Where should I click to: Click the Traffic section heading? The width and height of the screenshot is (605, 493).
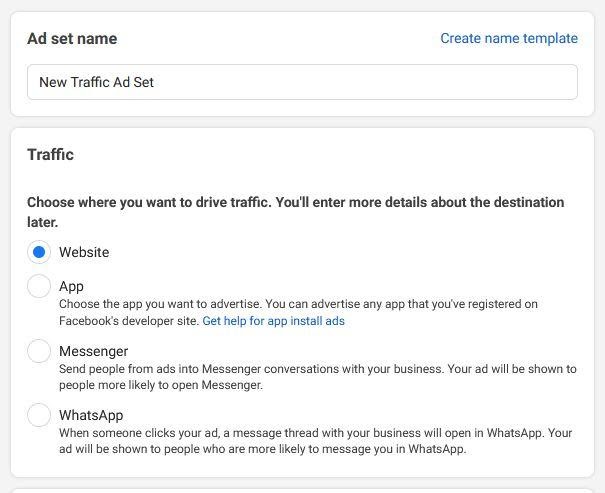point(51,154)
